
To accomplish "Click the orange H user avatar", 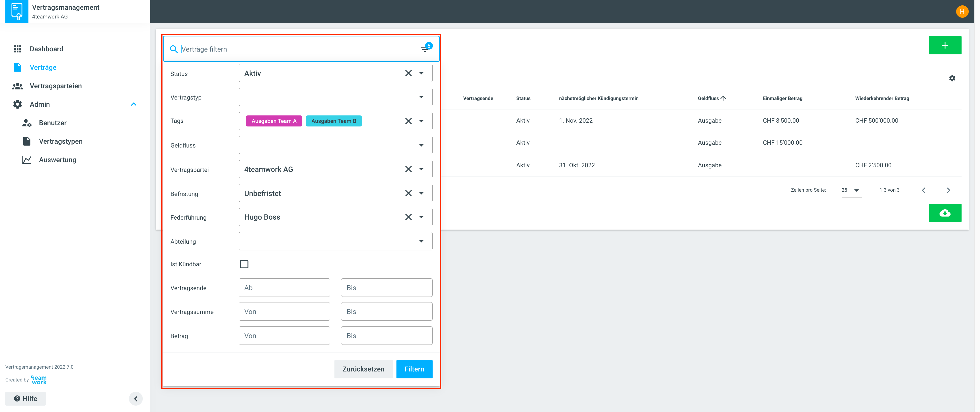I will 962,12.
